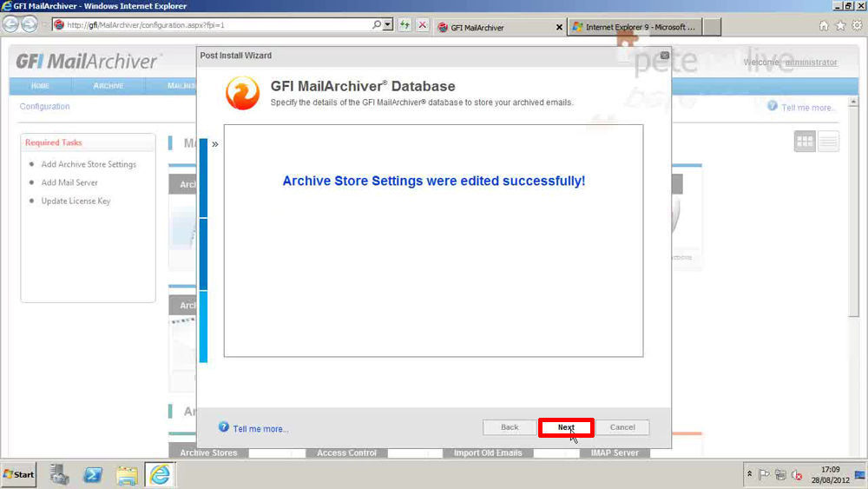Screen dimensions: 868x489
Task: Select Update License Key task
Action: [76, 201]
